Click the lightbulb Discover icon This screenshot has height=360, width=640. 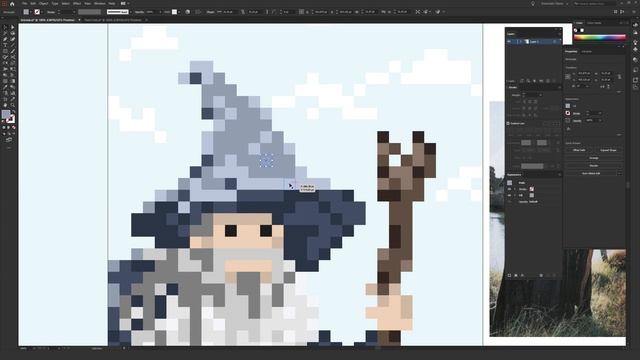click(x=533, y=4)
